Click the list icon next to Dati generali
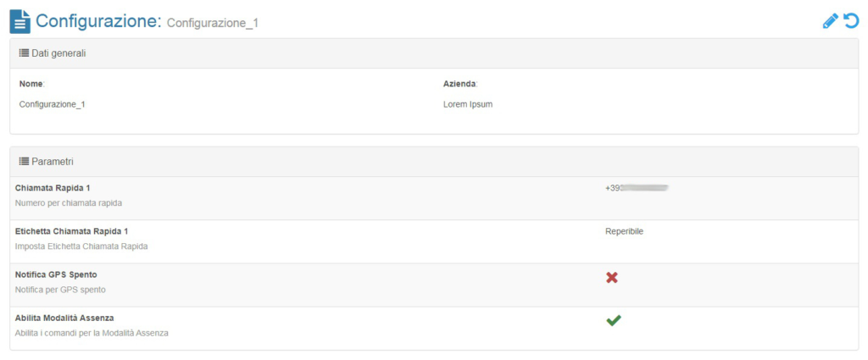This screenshot has width=868, height=360. pos(24,53)
